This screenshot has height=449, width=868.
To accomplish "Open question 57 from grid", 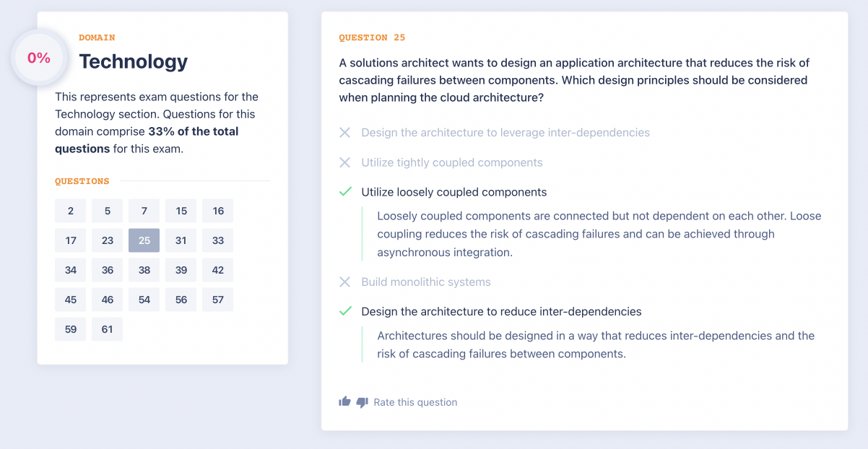I will pos(218,300).
